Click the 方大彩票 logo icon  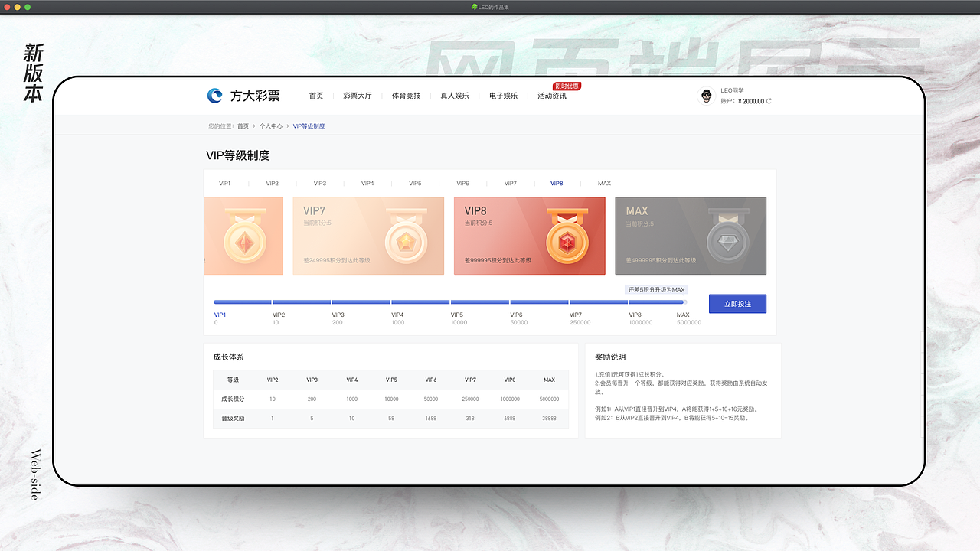point(214,96)
